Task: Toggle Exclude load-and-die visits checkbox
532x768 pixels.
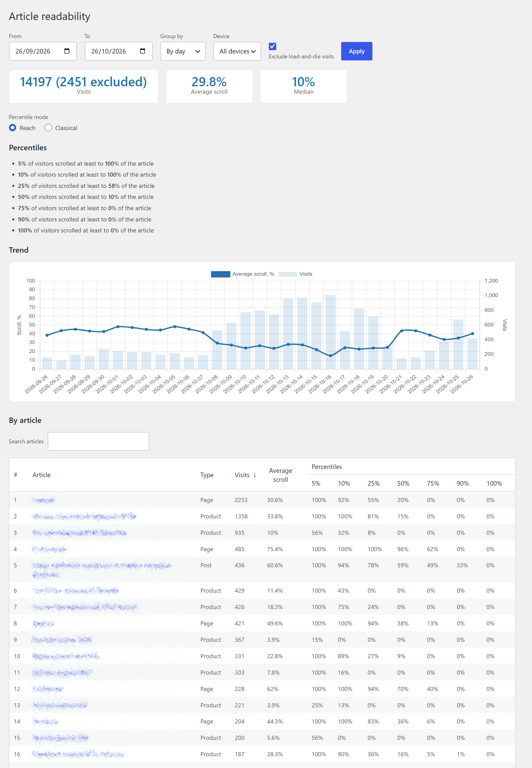Action: point(272,46)
